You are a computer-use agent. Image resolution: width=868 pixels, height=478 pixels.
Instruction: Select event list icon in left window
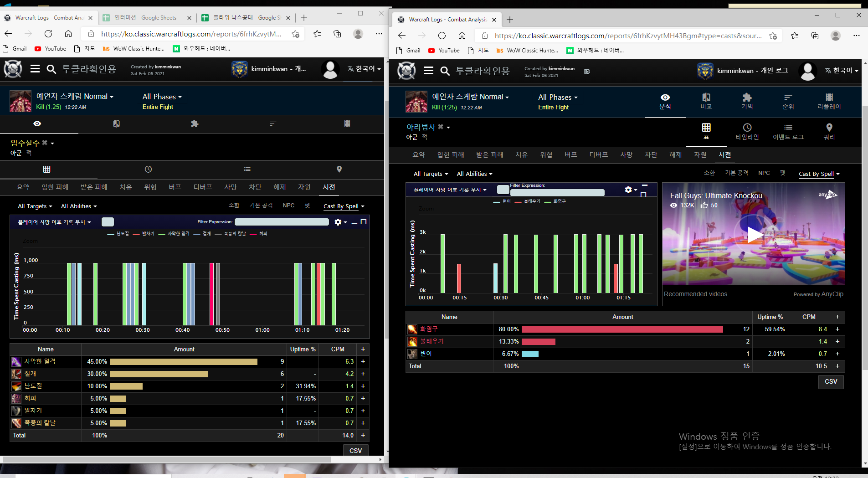coord(247,169)
